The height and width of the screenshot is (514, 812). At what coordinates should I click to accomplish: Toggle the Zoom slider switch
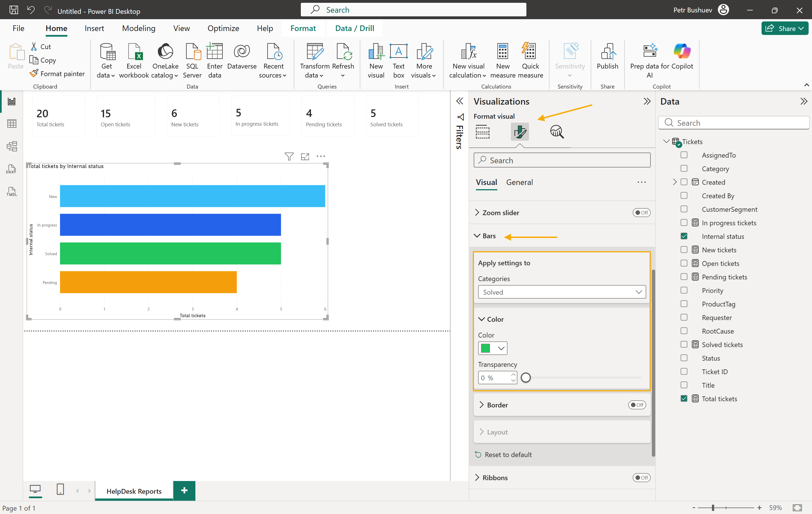pos(641,213)
